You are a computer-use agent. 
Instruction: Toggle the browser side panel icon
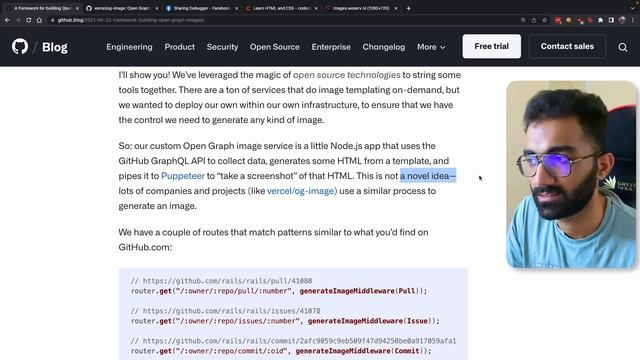tap(611, 20)
